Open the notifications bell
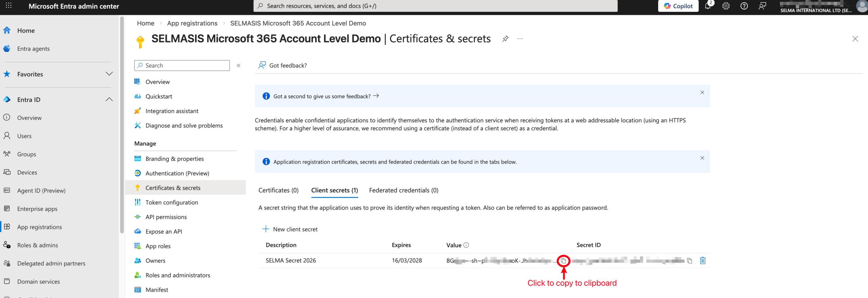The width and height of the screenshot is (868, 298). 708,6
